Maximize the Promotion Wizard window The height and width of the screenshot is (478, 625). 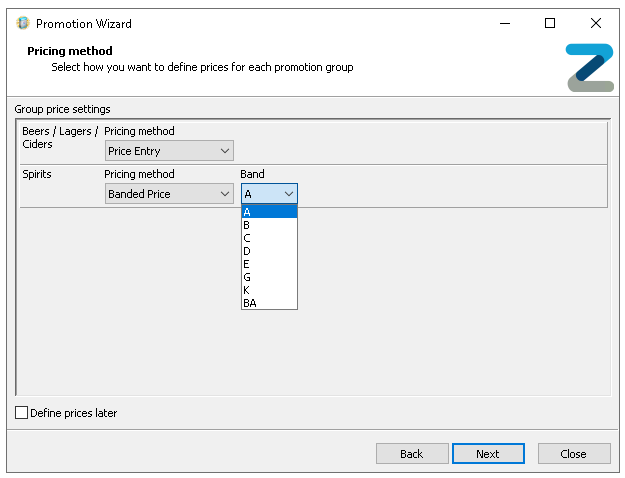[x=549, y=23]
